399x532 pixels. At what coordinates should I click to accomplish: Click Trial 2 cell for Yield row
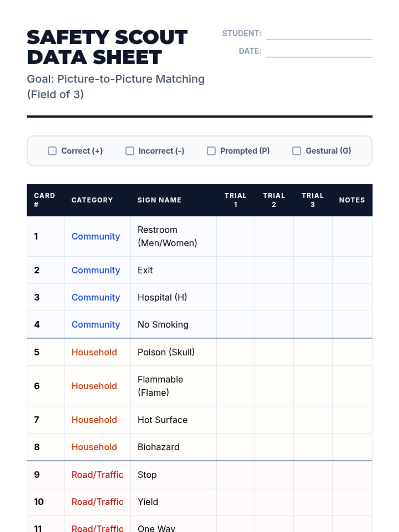274,502
